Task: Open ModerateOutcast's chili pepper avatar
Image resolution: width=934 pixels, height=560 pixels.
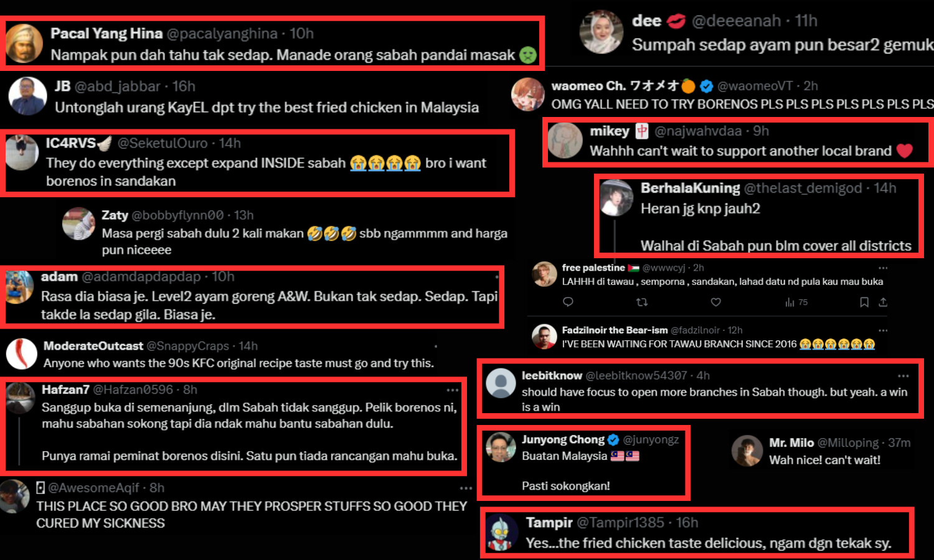Action: 22,354
